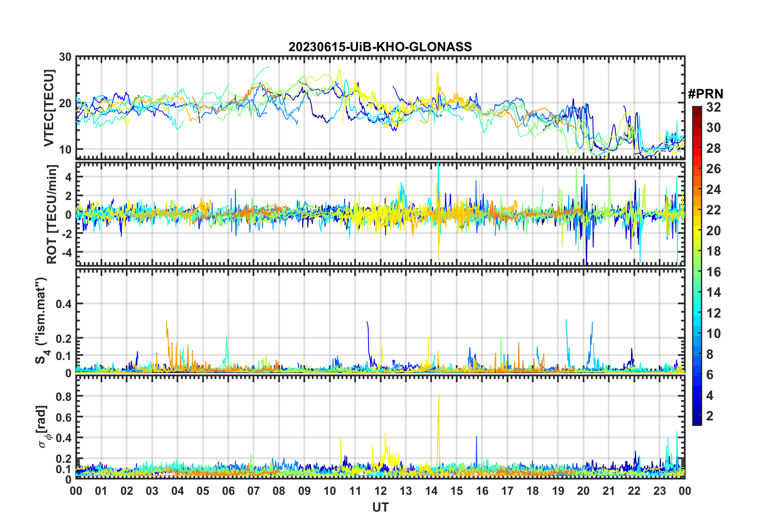Viewport: 761px width, 532px height.
Task: Select the dark red top of the colorbar
Action: (x=697, y=110)
